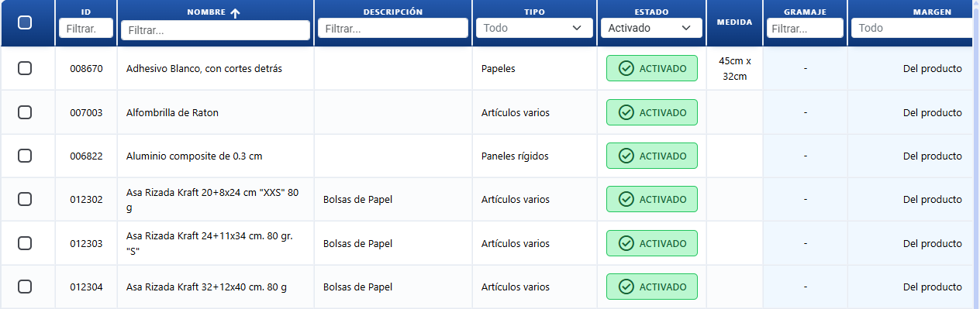
Task: Mark the checkbox for ID 012304
Action: click(25, 287)
